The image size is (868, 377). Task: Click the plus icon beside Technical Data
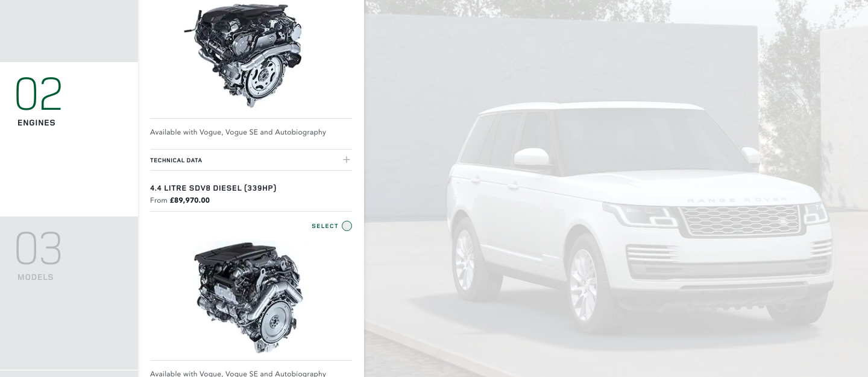(x=346, y=160)
